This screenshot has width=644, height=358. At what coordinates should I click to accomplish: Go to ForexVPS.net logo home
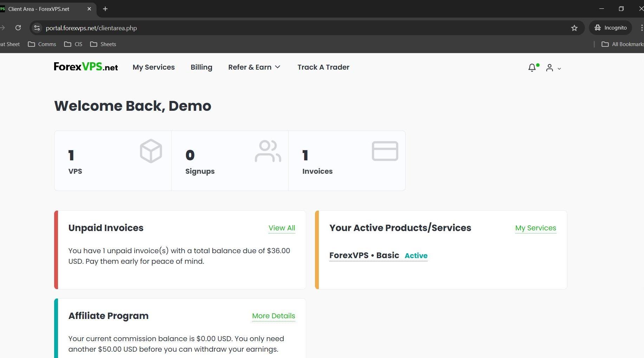(x=86, y=67)
